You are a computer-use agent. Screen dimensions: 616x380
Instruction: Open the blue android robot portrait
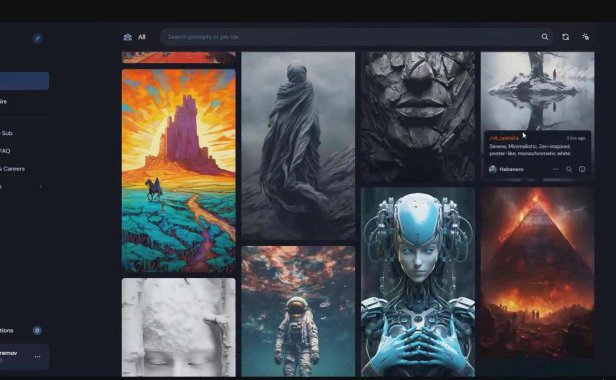click(418, 282)
